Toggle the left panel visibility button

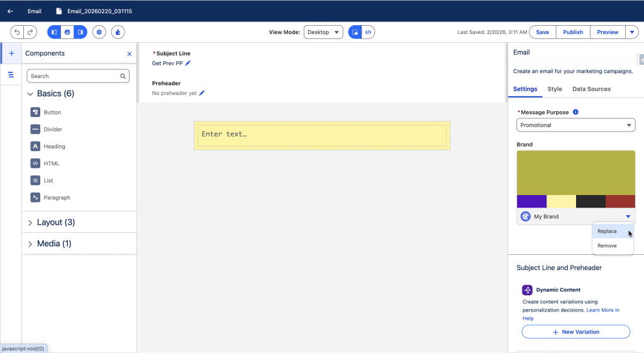click(54, 32)
